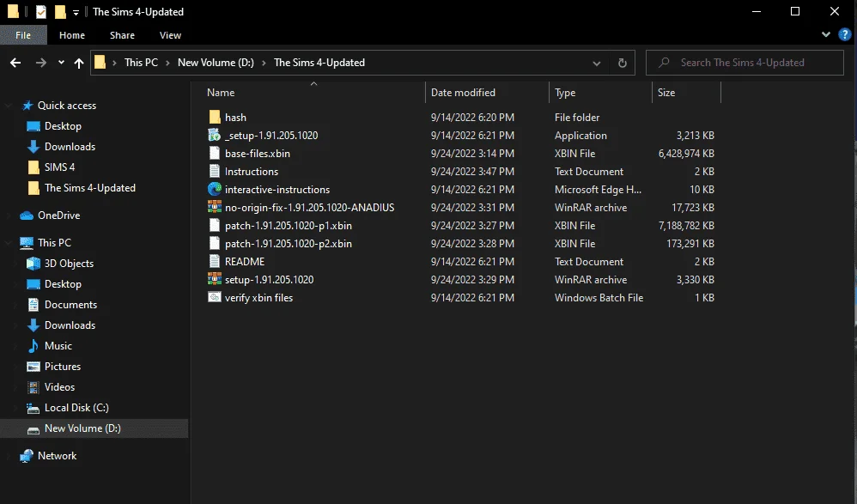Open the recent locations dropdown arrow

61,63
